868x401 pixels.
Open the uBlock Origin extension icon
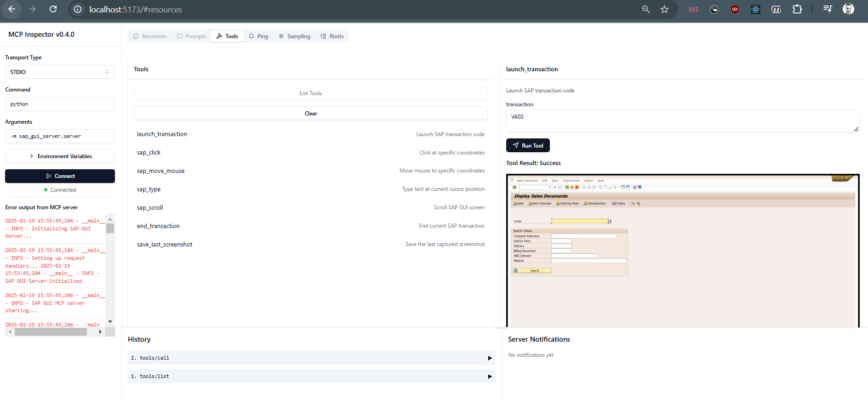(735, 9)
